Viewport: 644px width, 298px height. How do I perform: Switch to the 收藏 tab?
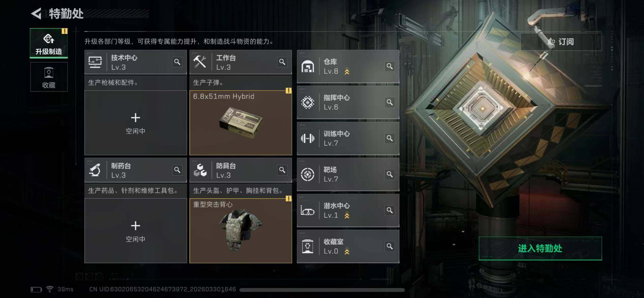pos(49,77)
